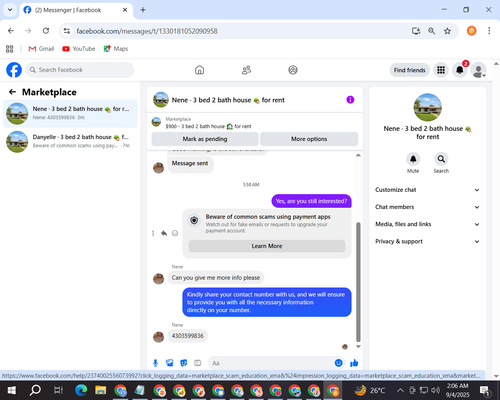500x400 pixels.
Task: Open the account profile avatar menu
Action: (x=479, y=70)
